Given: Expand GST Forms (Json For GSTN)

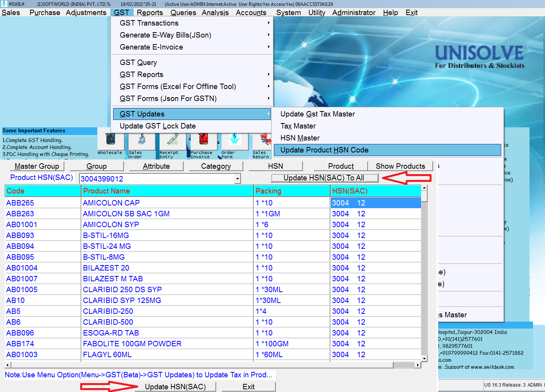Looking at the screenshot, I should click(x=193, y=98).
